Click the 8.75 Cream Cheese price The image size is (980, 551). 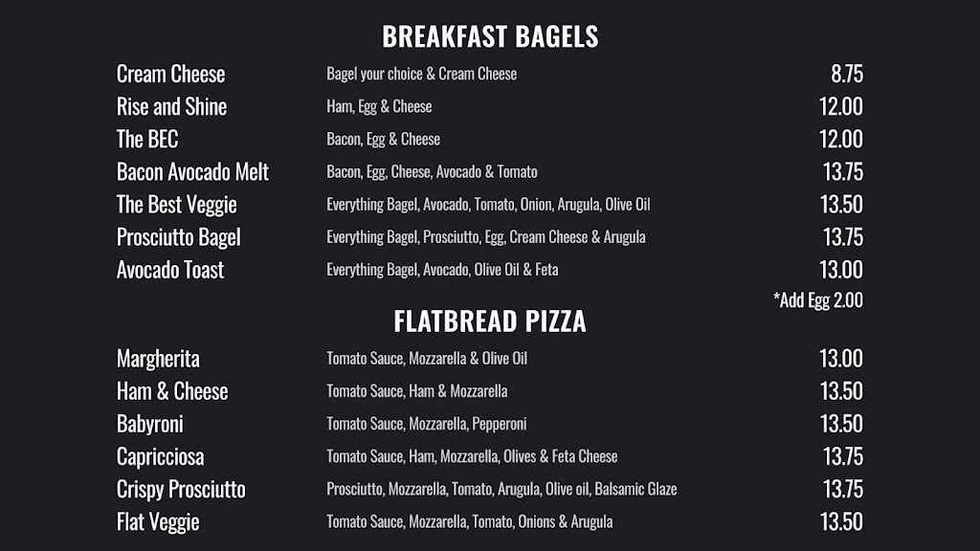point(846,74)
